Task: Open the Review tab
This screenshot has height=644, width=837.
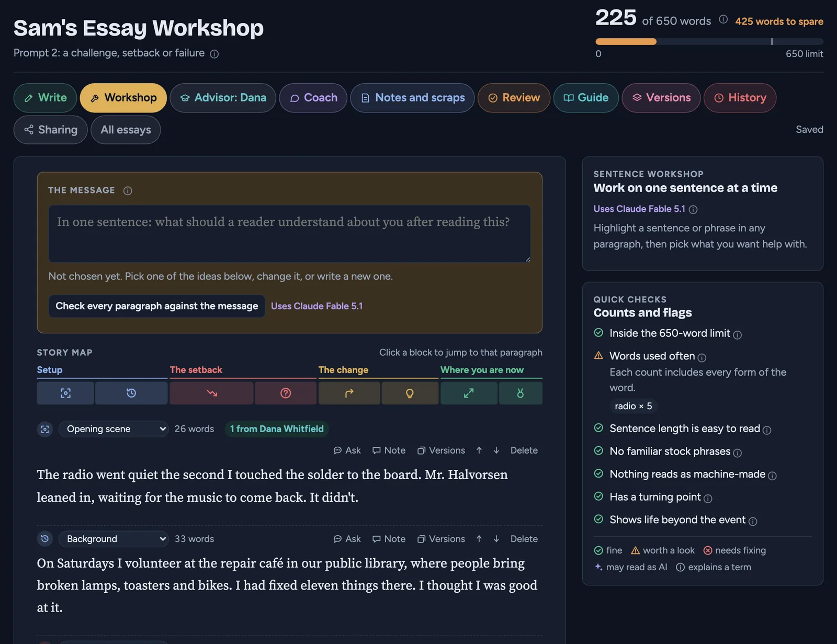Action: tap(514, 98)
